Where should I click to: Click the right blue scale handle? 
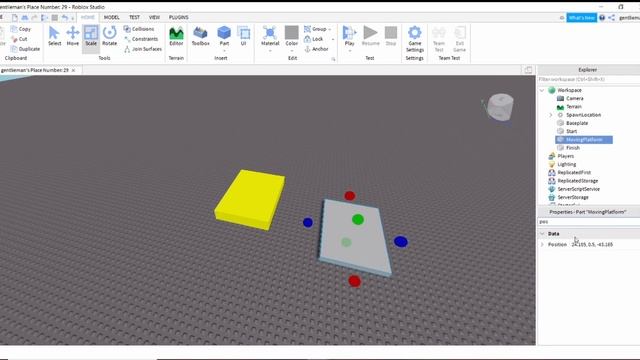pos(401,242)
